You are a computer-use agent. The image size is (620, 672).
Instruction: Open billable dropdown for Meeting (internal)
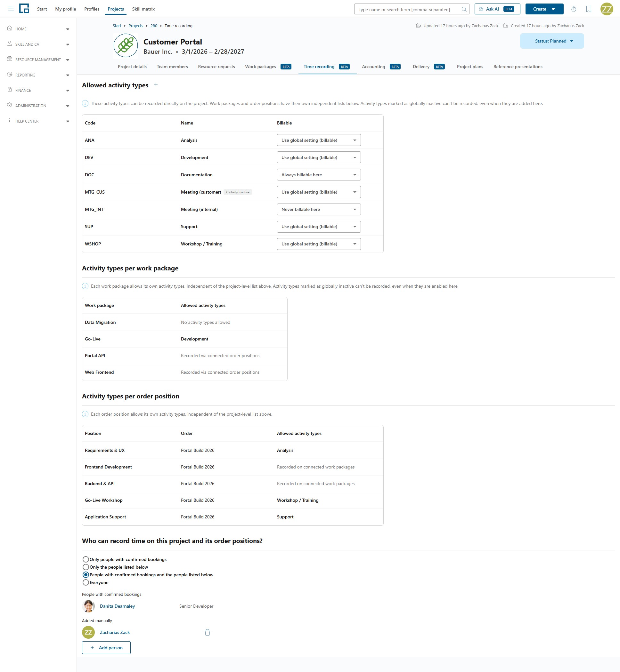point(319,210)
